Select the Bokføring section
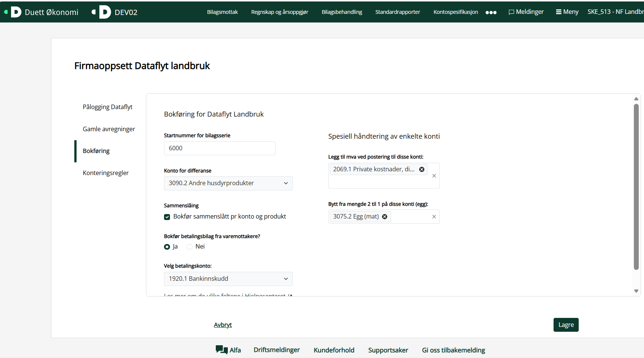644x358 pixels. point(96,151)
